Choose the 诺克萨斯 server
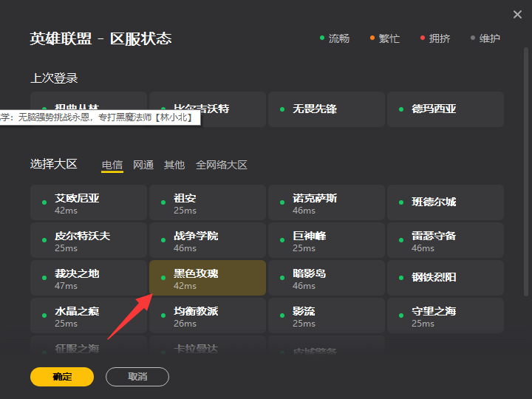 327,202
